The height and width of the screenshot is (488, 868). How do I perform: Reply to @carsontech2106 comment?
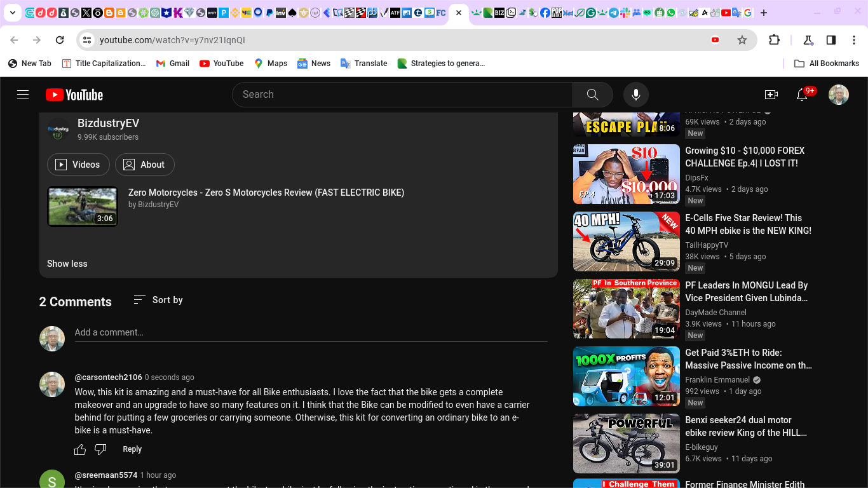(x=132, y=449)
